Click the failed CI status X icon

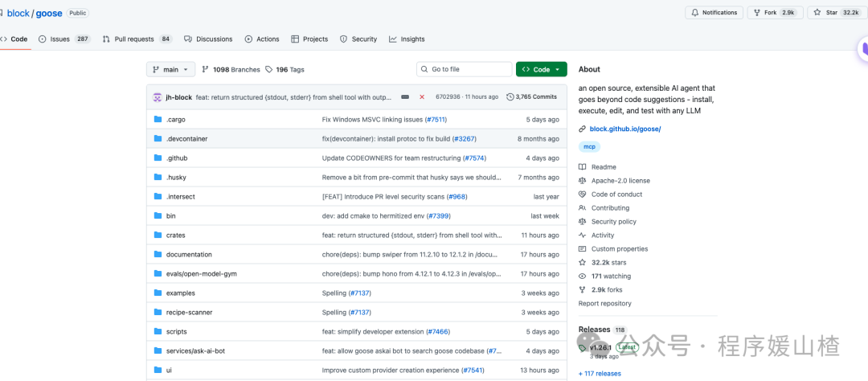tap(422, 97)
